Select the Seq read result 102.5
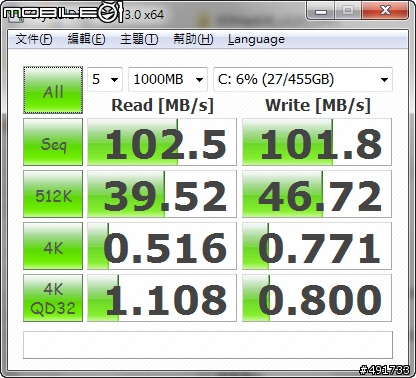 tap(162, 142)
